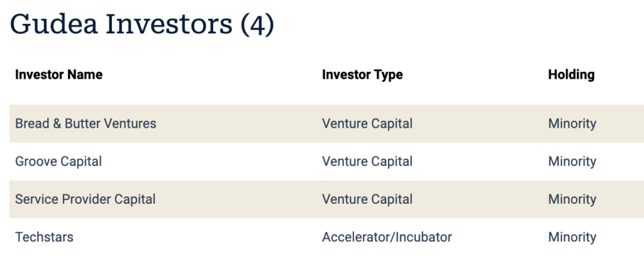Select Service Provider Capital investor name
Screen dimensions: 644x280
coord(86,199)
